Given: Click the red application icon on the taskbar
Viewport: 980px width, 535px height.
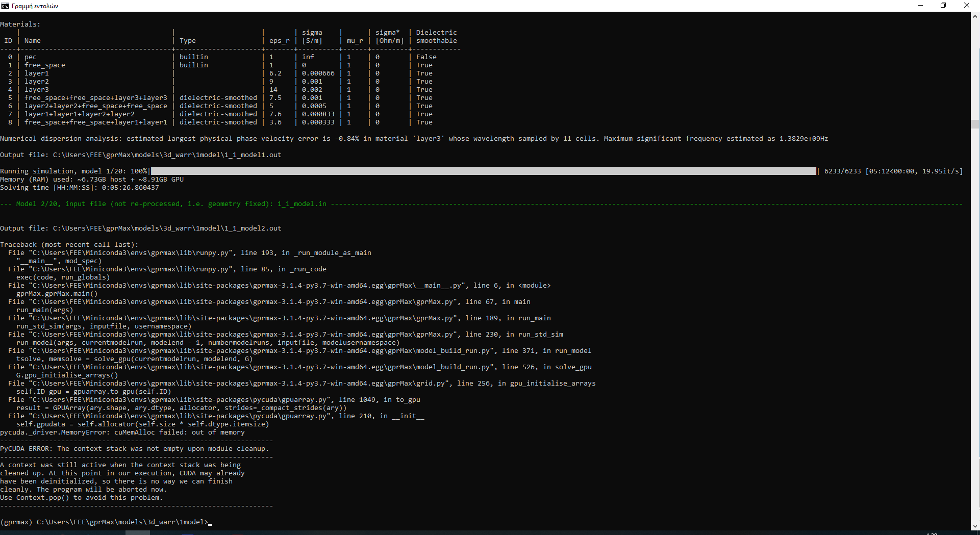Looking at the screenshot, I should pyautogui.click(x=238, y=533).
